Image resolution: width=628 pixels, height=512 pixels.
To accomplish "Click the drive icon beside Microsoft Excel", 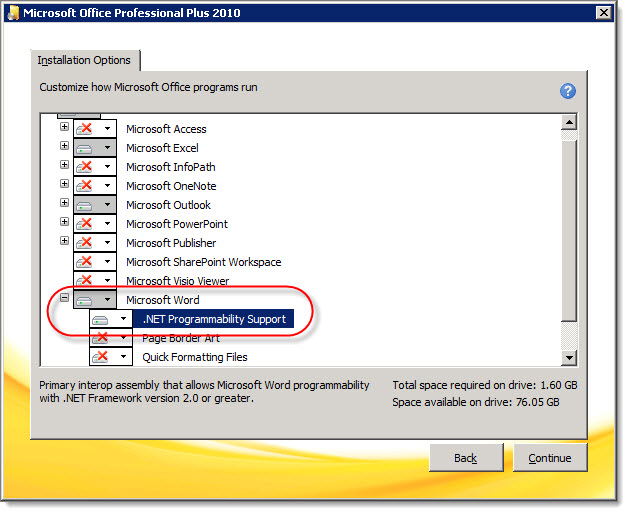I will click(85, 149).
